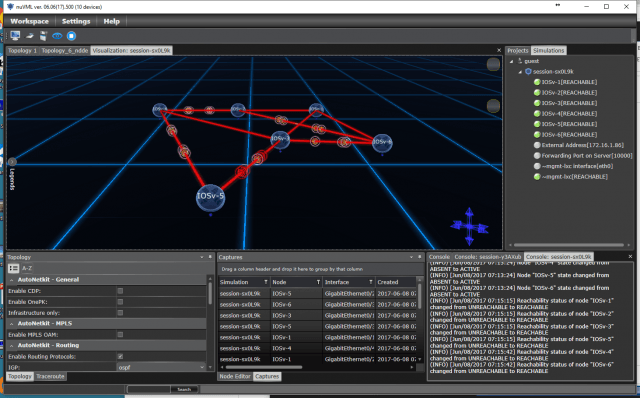Toggle the blue eye visualization icon
Viewport: 640px width, 398px height.
point(57,36)
